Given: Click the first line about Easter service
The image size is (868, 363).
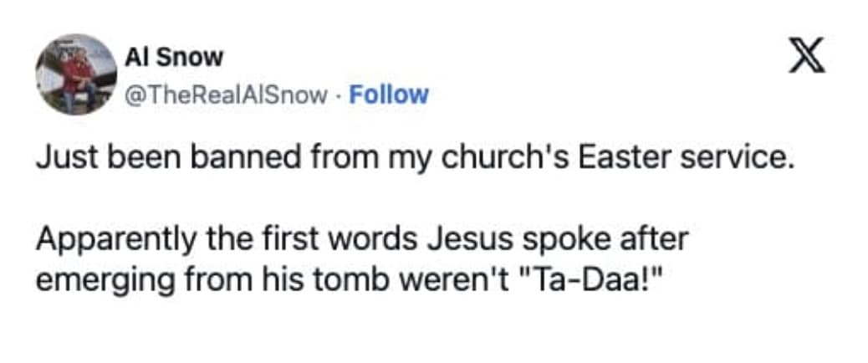Looking at the screenshot, I should pos(413,158).
